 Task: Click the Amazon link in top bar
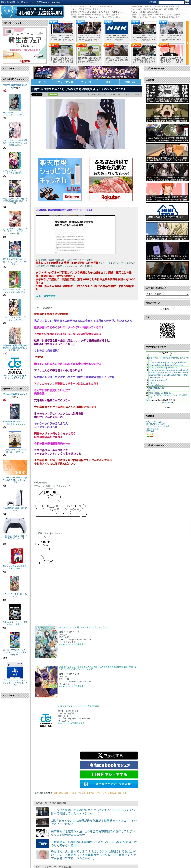(x=46, y=2)
